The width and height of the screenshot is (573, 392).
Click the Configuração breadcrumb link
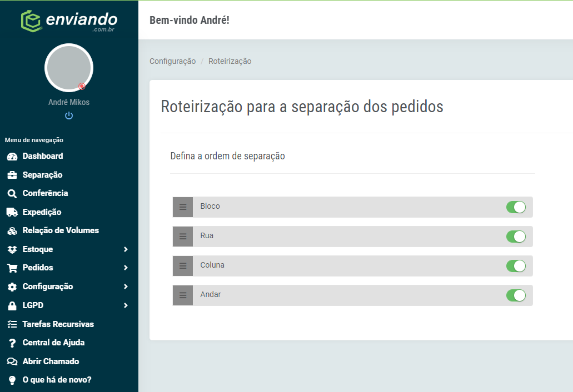(x=172, y=61)
